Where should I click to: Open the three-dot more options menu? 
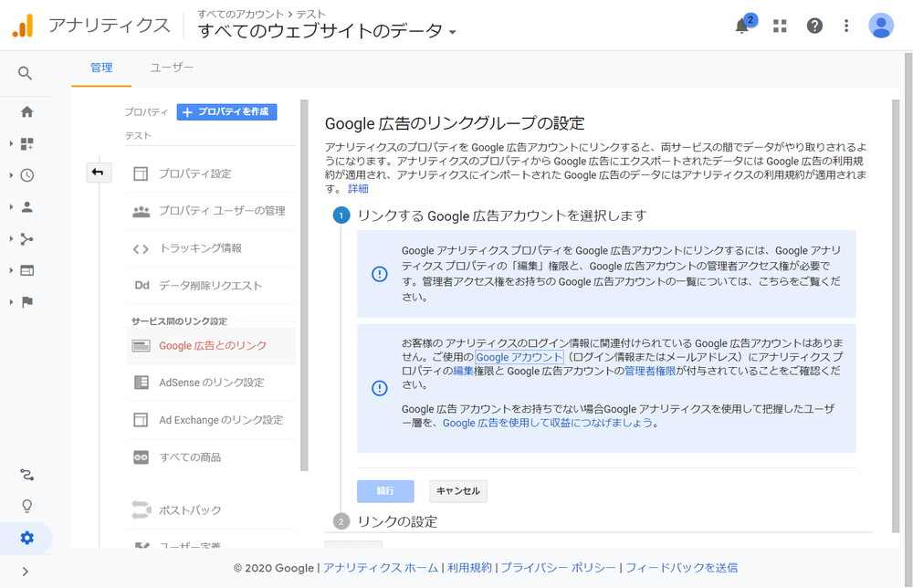(x=846, y=26)
